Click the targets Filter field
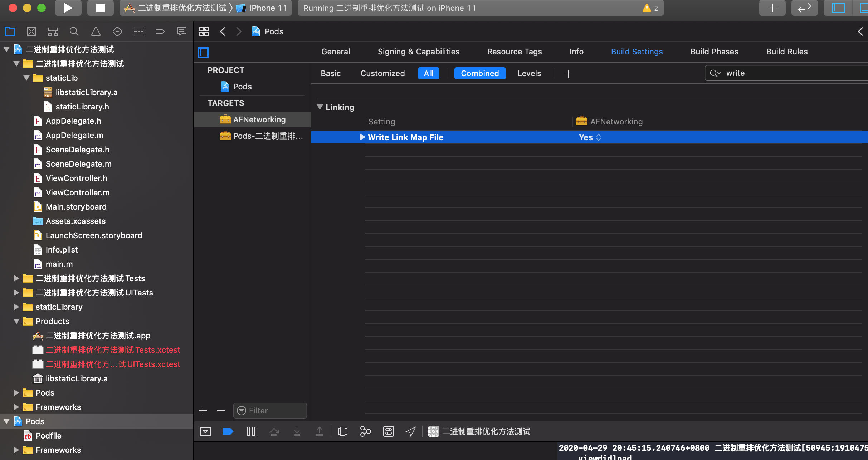Image resolution: width=868 pixels, height=460 pixels. [270, 411]
